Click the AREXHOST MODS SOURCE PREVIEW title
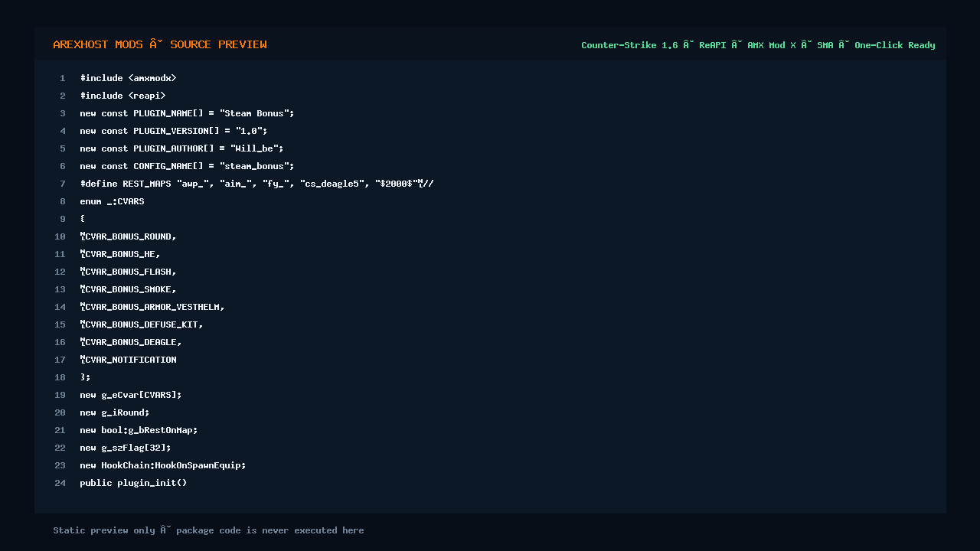The height and width of the screenshot is (551, 980). click(160, 44)
